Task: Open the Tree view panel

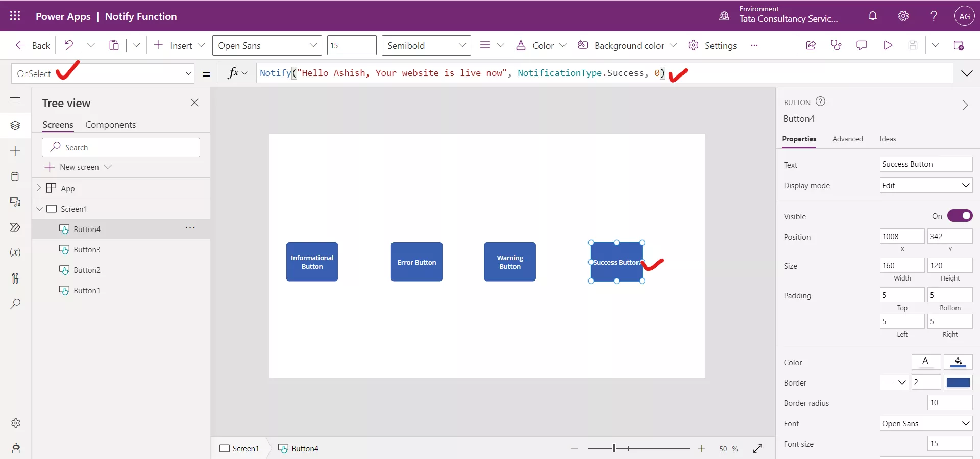Action: click(15, 125)
